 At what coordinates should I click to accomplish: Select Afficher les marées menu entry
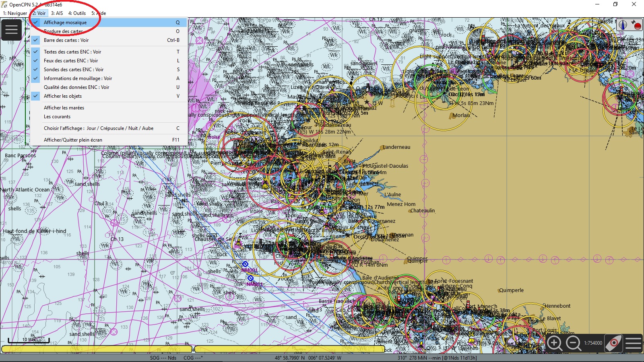pyautogui.click(x=64, y=108)
